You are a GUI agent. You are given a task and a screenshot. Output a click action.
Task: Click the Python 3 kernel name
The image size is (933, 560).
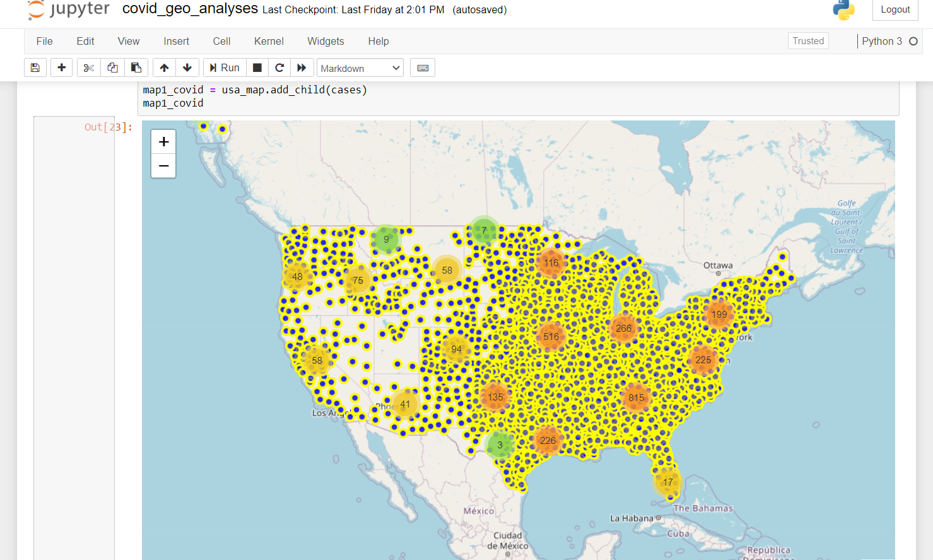point(882,41)
